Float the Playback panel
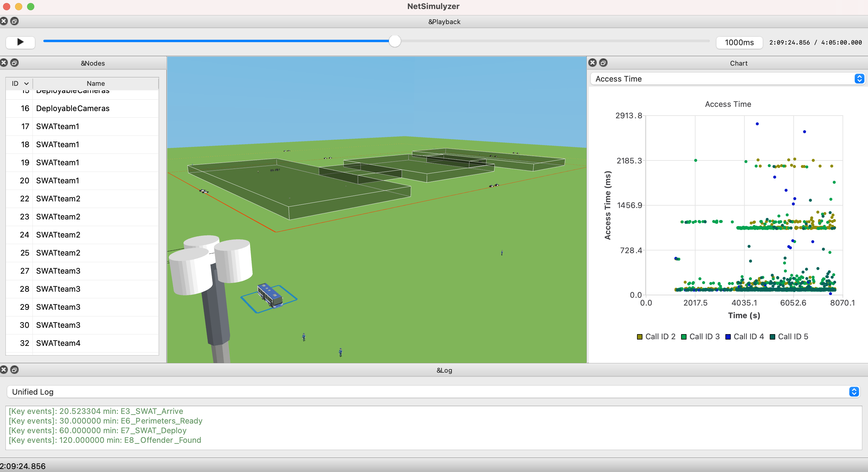The image size is (868, 472). [14, 21]
